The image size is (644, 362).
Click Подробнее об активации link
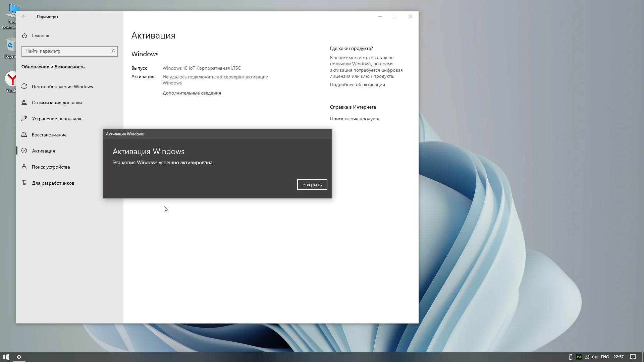[x=357, y=85]
